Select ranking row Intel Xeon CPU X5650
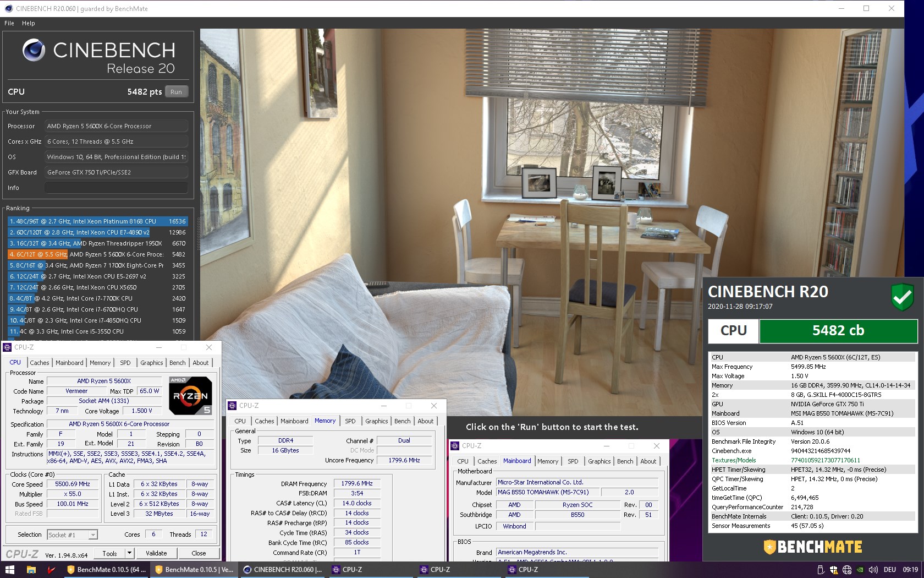This screenshot has height=578, width=924. point(97,287)
